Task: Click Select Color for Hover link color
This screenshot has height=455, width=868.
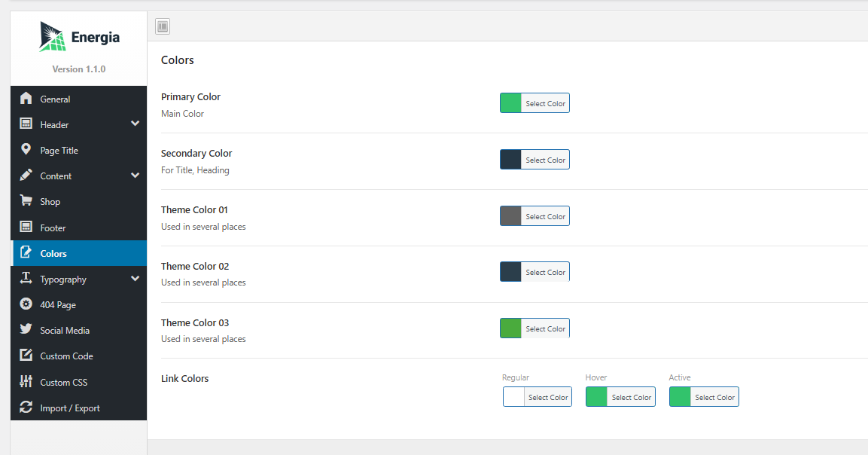Action: pyautogui.click(x=631, y=397)
